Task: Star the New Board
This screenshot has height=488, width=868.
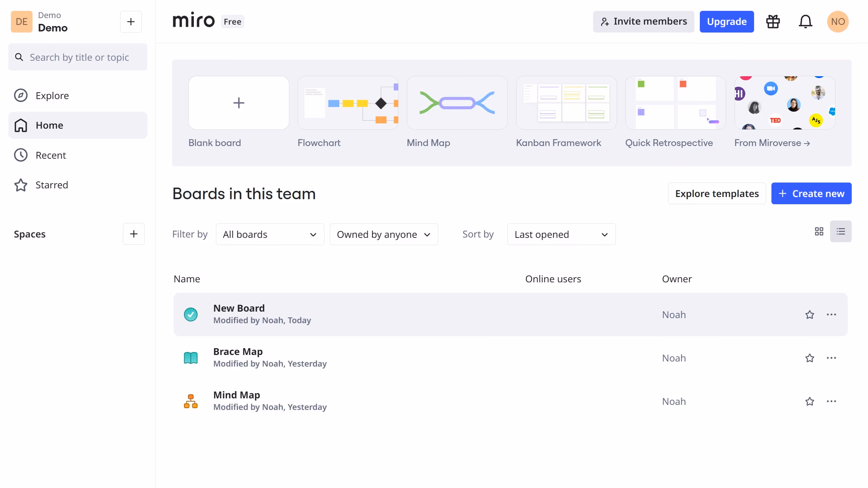Action: coord(810,314)
